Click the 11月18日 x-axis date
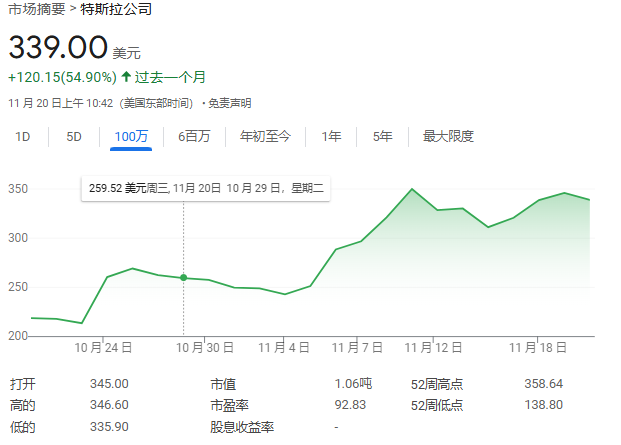This screenshot has width=621, height=445. coord(538,348)
